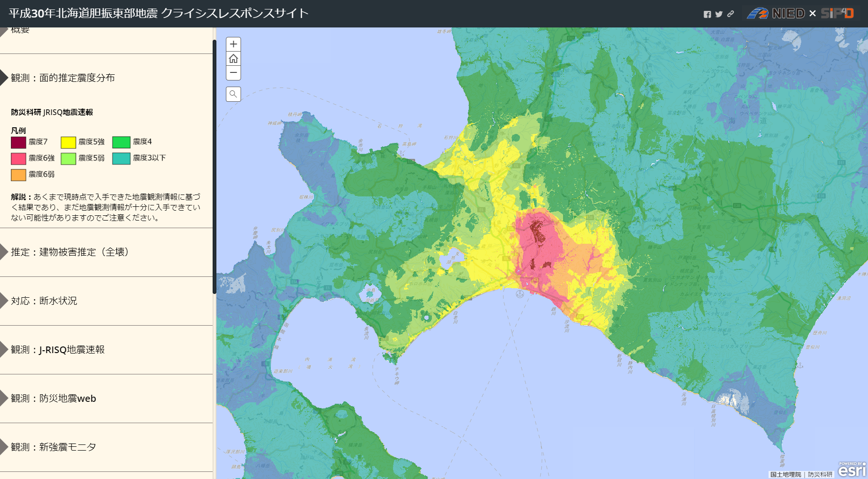The height and width of the screenshot is (479, 868).
Task: Zoom in on the map
Action: (x=233, y=44)
